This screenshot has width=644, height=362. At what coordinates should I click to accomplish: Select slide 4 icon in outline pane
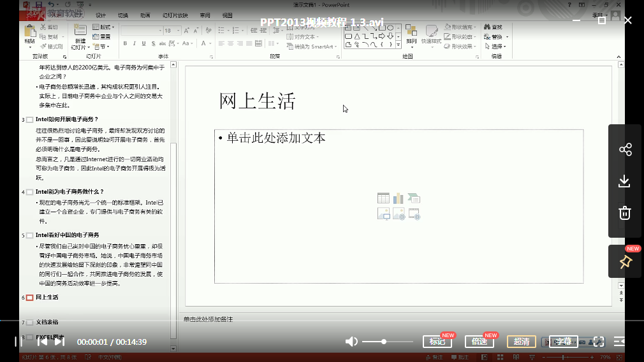pyautogui.click(x=29, y=192)
